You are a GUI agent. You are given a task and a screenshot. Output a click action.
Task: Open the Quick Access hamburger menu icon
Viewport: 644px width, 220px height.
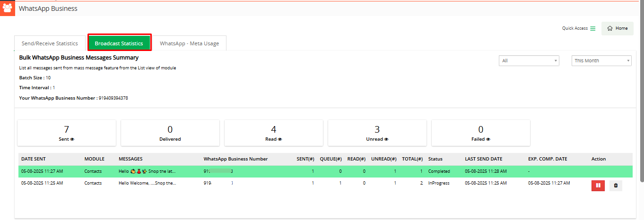pos(592,28)
